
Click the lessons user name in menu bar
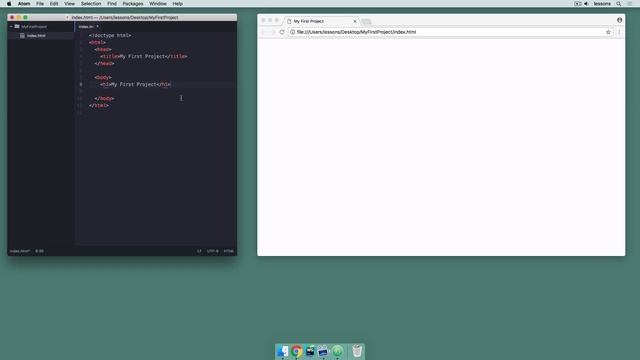[602, 4]
